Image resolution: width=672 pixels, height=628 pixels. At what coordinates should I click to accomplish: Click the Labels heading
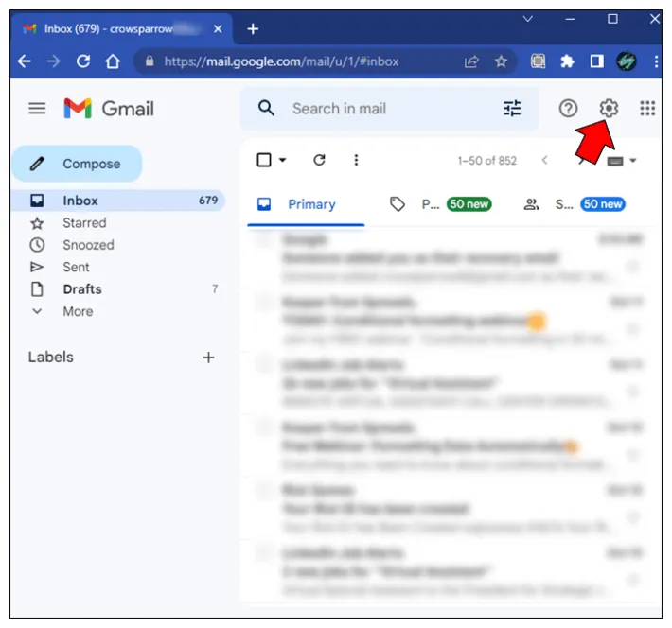50,358
